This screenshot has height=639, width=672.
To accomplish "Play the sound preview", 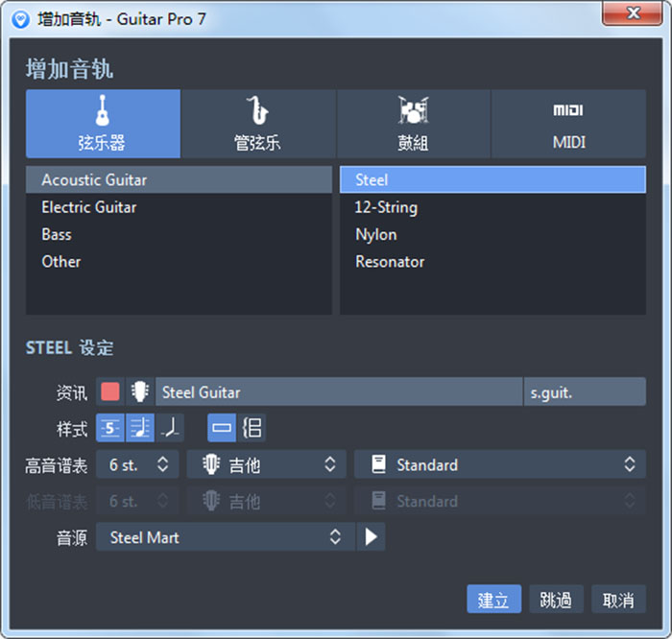I will coord(371,536).
